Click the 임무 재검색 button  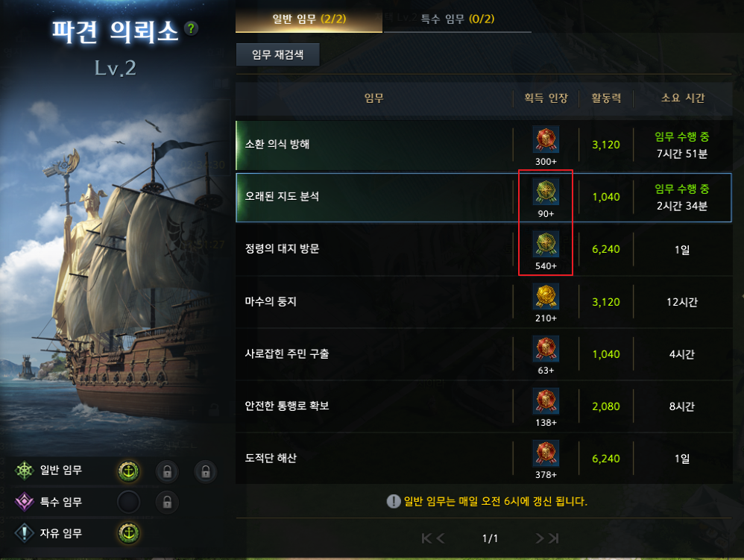point(277,54)
